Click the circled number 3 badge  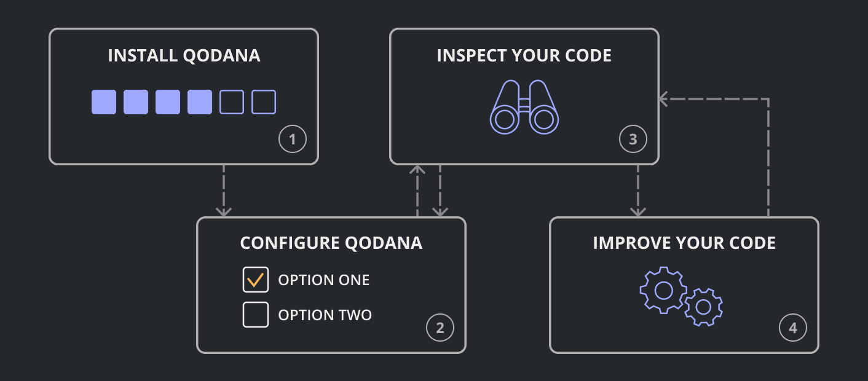(x=633, y=139)
